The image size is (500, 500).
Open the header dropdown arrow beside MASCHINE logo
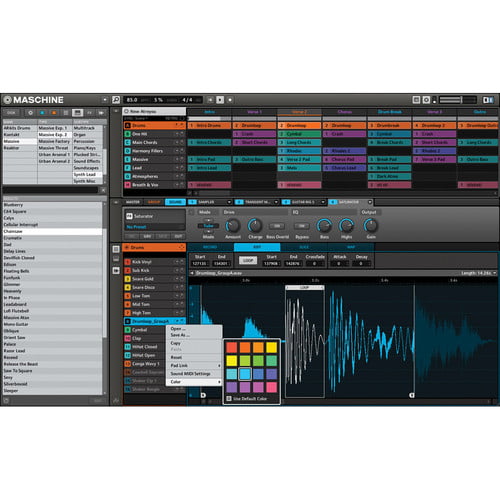(x=105, y=99)
